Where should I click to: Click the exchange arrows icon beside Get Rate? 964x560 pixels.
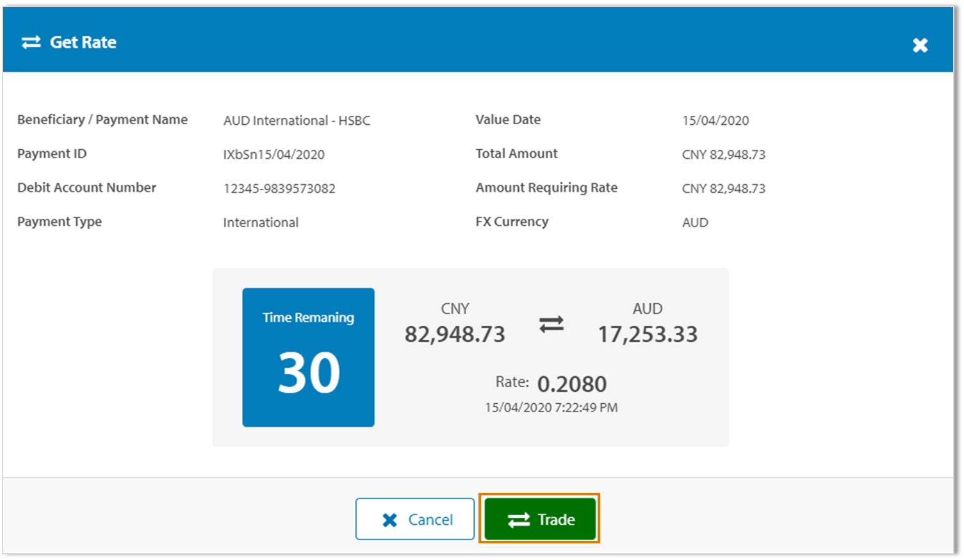click(x=31, y=42)
